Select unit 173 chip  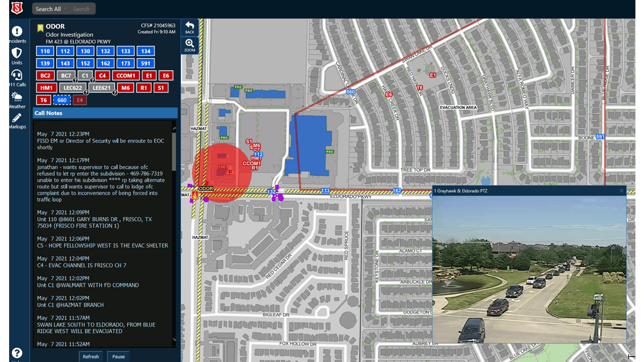[125, 63]
